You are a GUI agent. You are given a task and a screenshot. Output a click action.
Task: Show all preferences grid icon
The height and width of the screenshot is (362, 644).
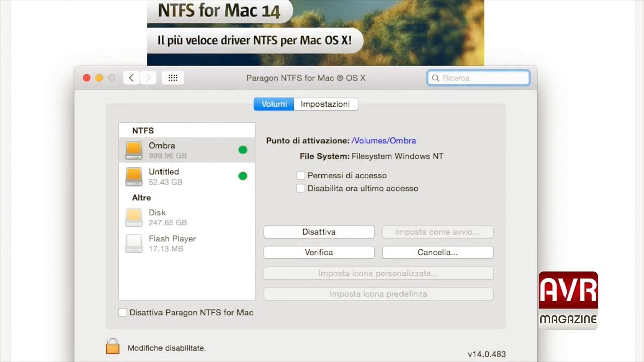tap(173, 78)
